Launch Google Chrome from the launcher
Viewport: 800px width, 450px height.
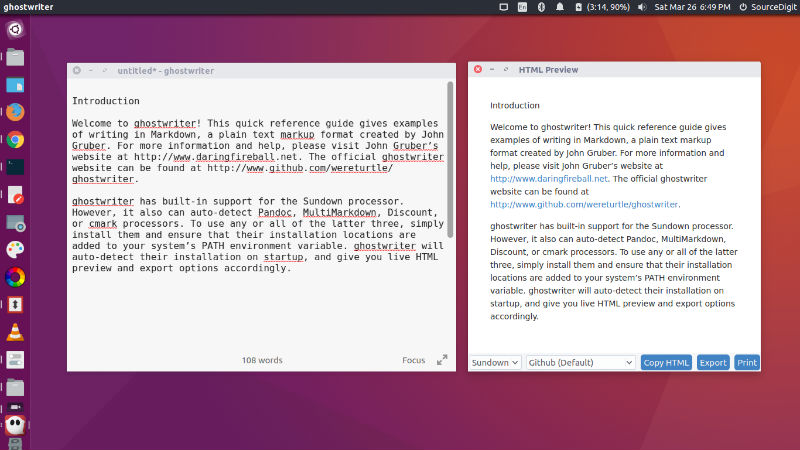pos(15,139)
